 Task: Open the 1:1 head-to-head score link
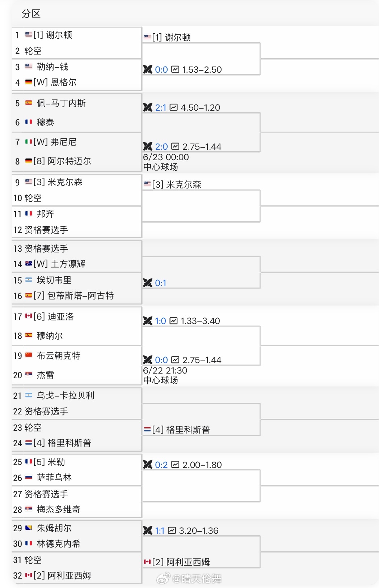point(160,531)
